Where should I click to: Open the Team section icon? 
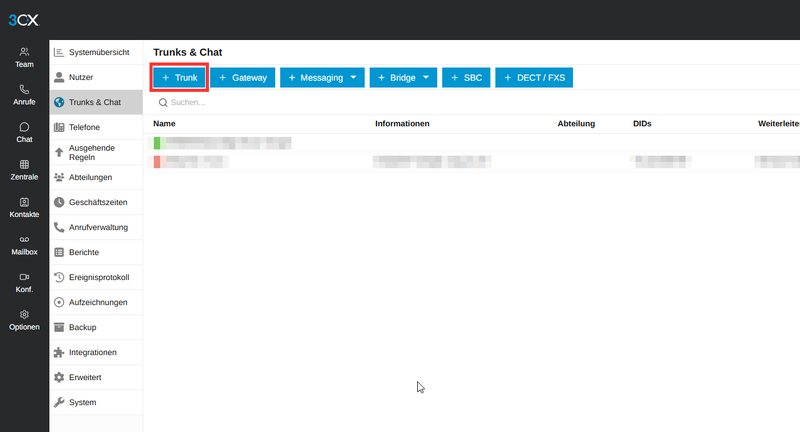click(24, 52)
